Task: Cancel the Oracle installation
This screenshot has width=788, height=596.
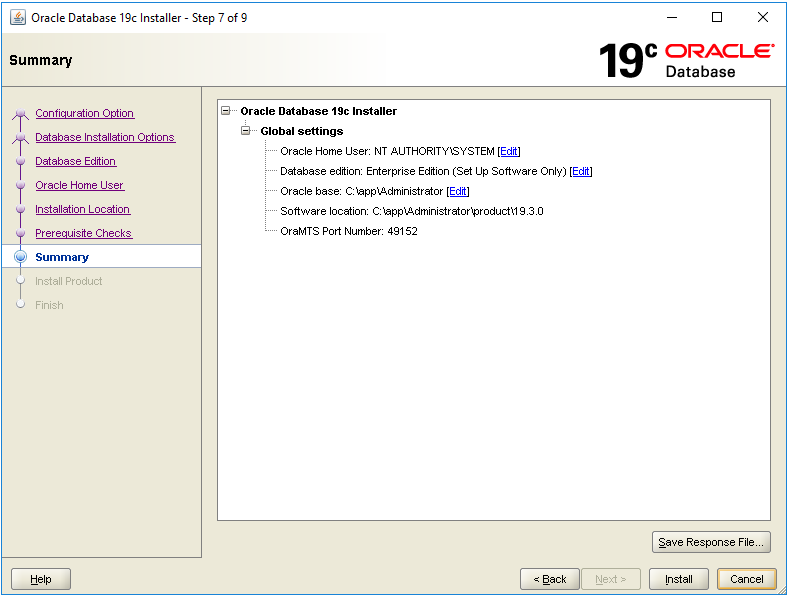Action: point(747,579)
